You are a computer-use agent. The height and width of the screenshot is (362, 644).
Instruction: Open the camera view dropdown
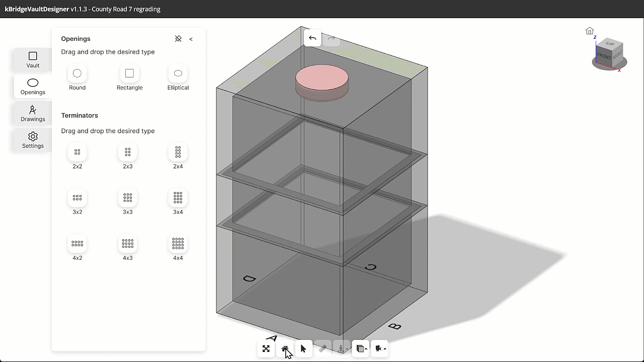pos(379,348)
